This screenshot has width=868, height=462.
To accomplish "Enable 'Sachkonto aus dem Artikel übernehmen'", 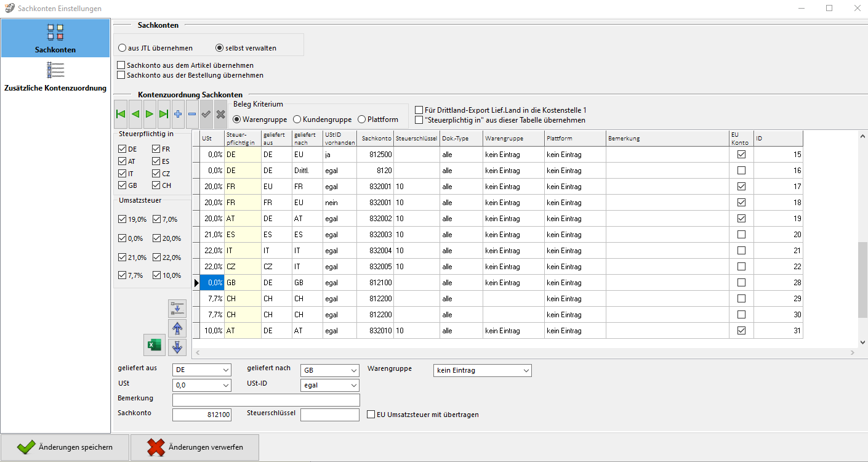I will tap(121, 65).
